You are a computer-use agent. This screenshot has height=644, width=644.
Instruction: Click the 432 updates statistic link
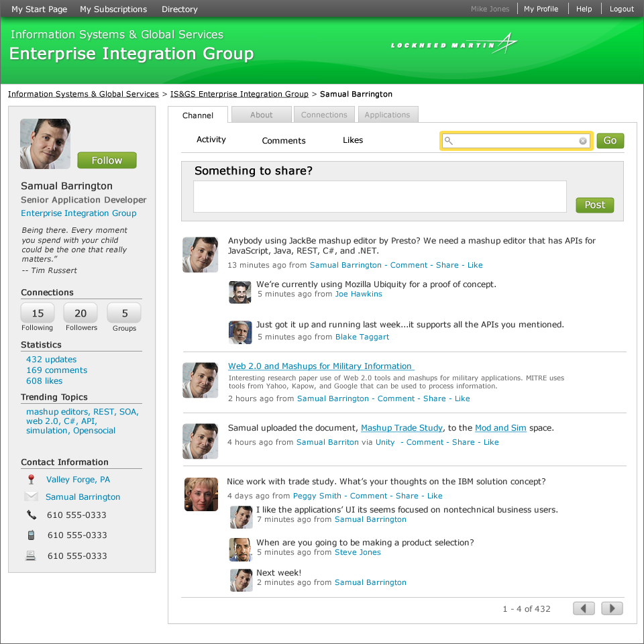click(52, 360)
